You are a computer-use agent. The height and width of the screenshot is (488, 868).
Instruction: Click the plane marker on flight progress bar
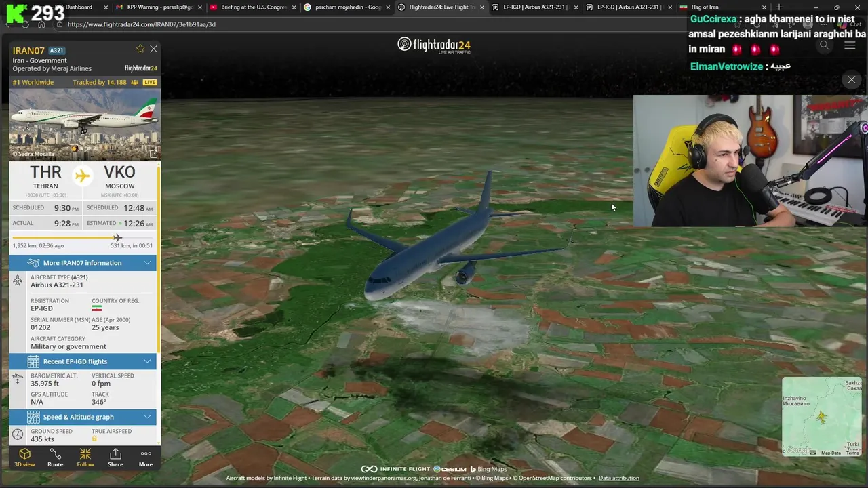coord(117,237)
